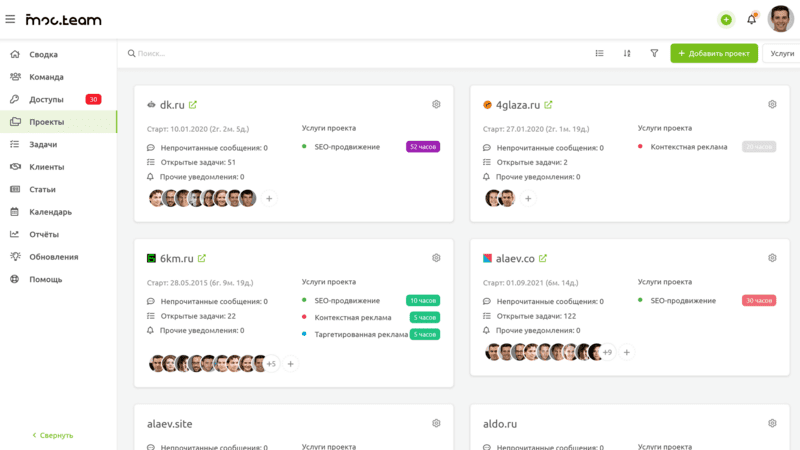800x450 pixels.
Task: Click 6km.ru favicon icon
Action: coord(151,258)
